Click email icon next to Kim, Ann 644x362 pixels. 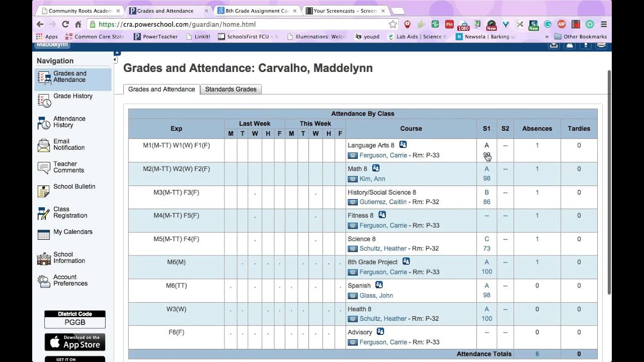click(353, 179)
